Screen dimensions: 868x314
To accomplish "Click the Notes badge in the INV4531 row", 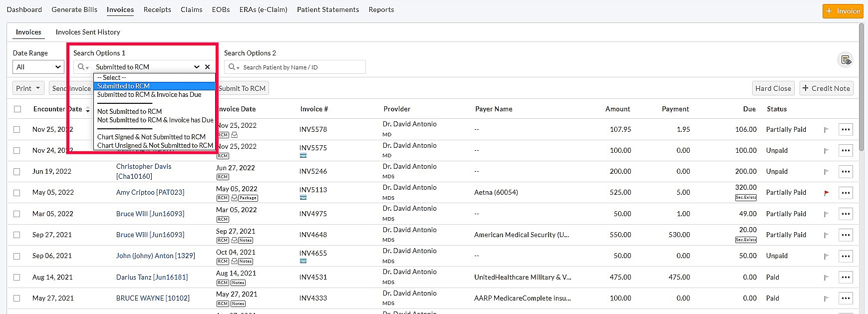I will click(x=238, y=283).
